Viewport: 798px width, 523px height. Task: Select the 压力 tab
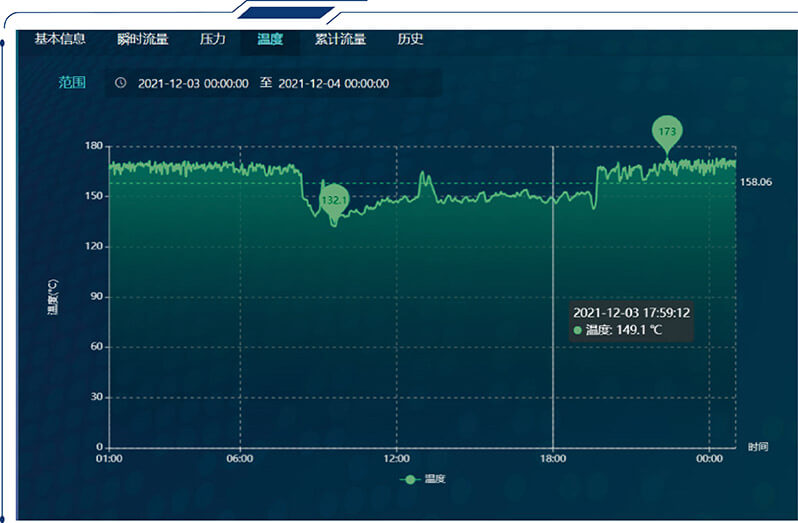(x=212, y=39)
